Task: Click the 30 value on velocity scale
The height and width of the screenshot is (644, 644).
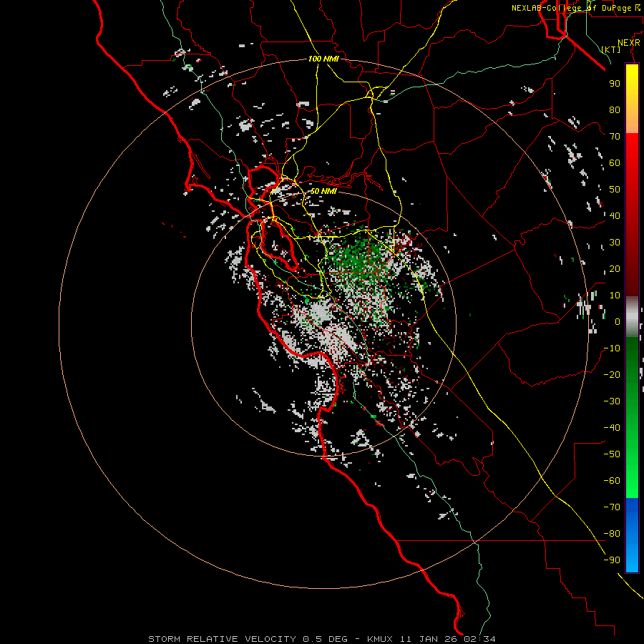Action: tap(615, 243)
